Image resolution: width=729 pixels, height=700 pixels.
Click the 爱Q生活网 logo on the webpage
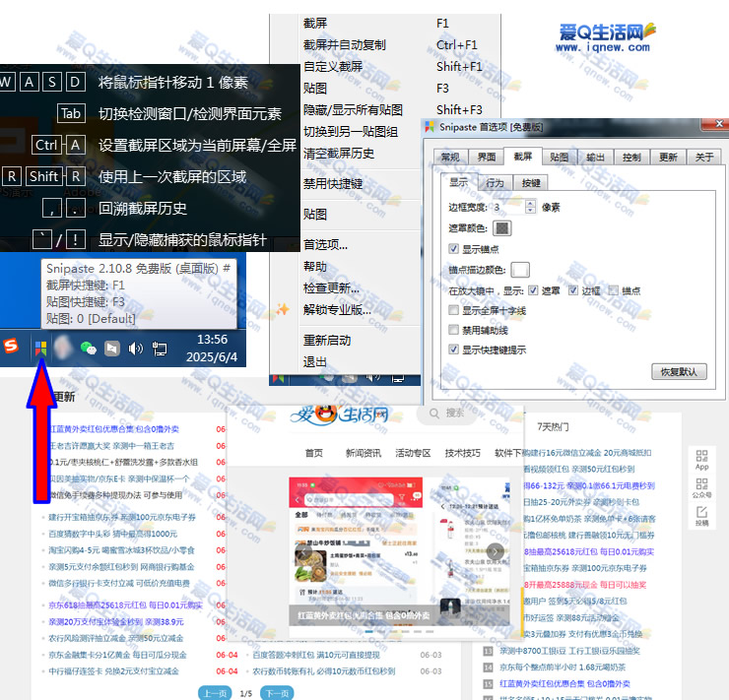point(340,414)
